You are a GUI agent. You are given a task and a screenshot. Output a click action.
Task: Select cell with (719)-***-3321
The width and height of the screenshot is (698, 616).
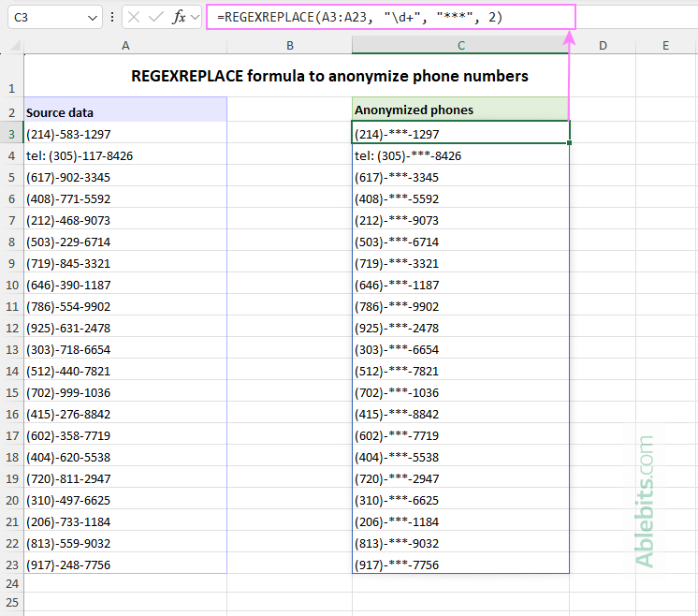460,261
